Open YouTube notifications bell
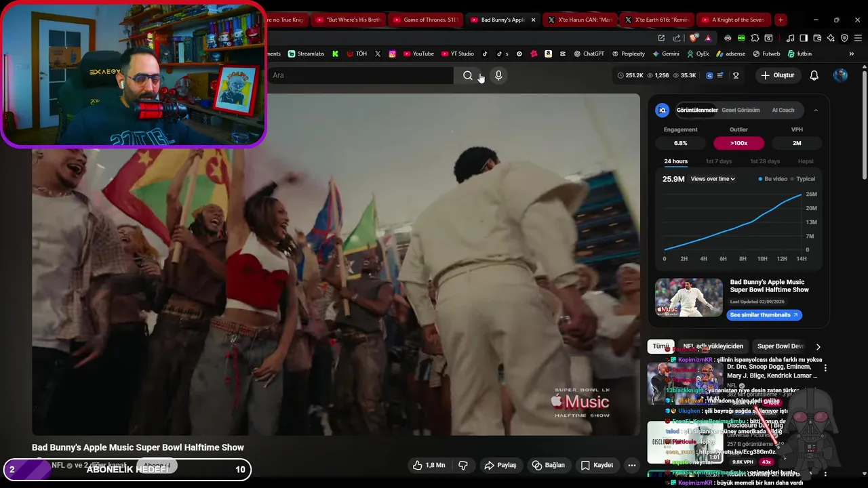 814,75
